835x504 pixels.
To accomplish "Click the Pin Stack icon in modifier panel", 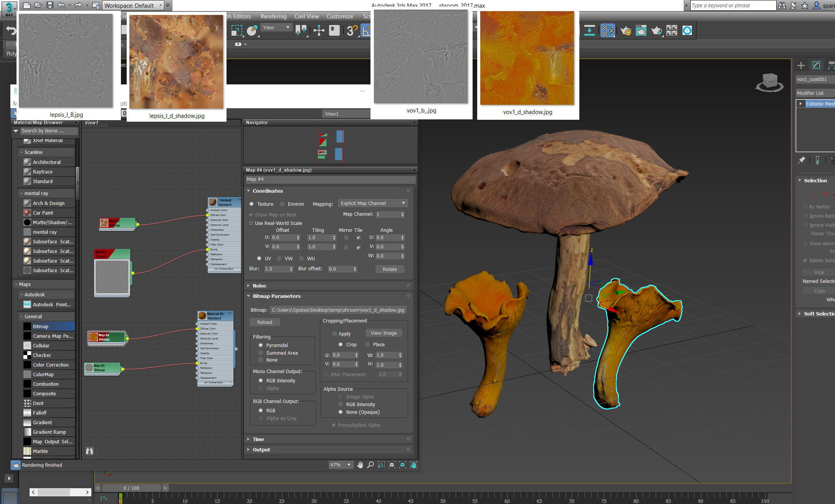I will (x=801, y=160).
